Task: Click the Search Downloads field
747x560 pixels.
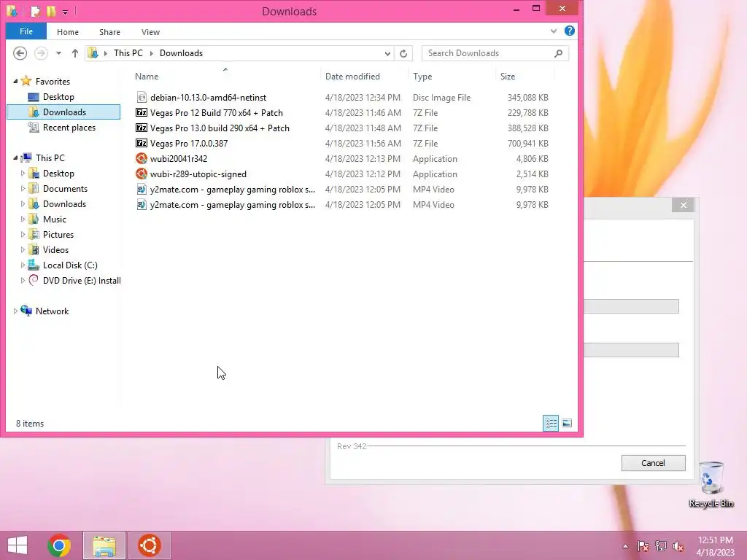Action: point(495,53)
